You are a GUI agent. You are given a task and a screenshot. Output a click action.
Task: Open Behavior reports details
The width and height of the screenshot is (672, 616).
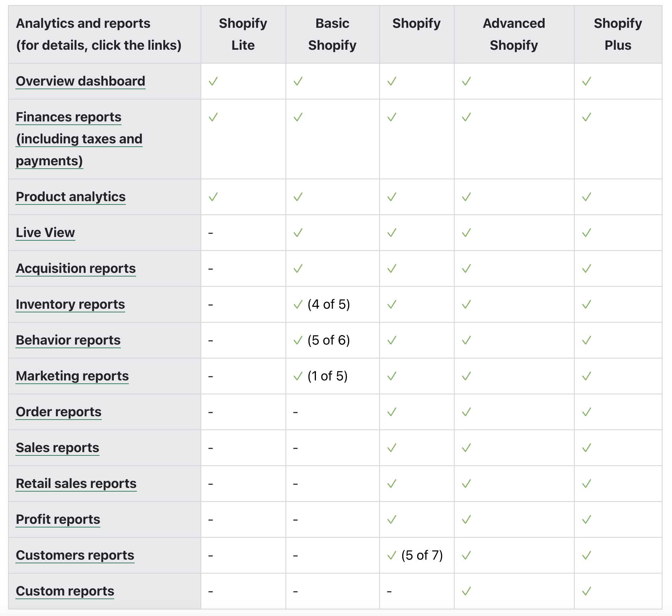[x=68, y=340]
